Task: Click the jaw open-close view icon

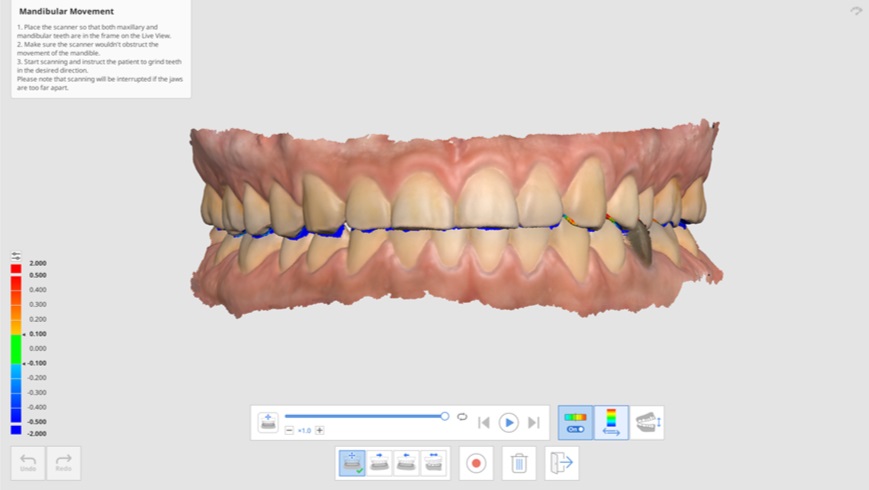Action: (647, 423)
